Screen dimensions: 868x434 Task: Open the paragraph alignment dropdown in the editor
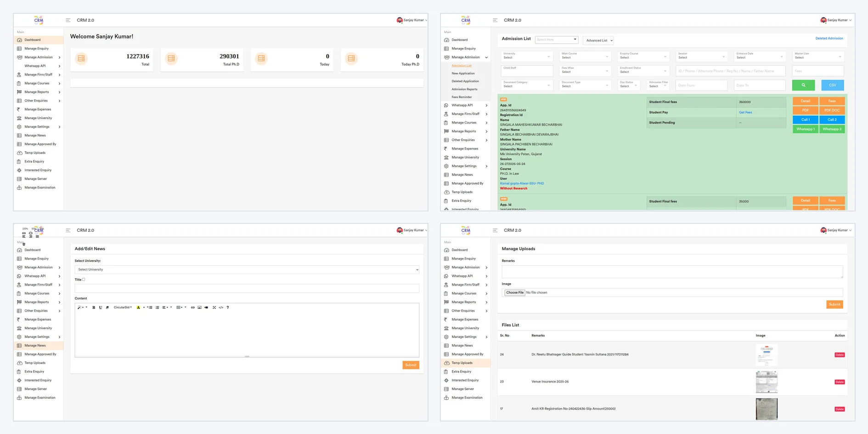[x=165, y=308]
